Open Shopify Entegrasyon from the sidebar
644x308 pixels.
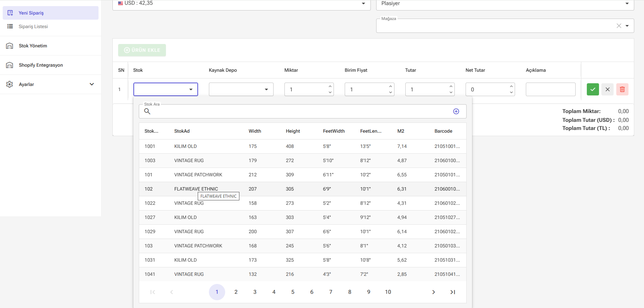point(41,65)
